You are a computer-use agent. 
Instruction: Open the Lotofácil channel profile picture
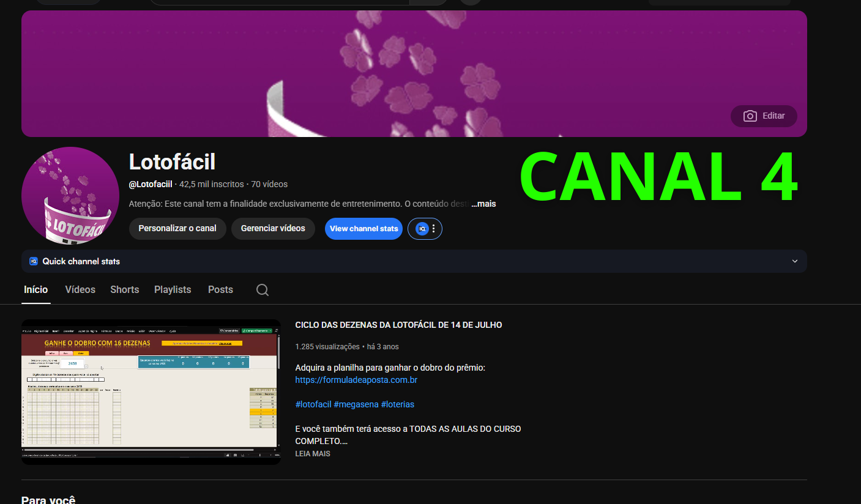point(70,196)
